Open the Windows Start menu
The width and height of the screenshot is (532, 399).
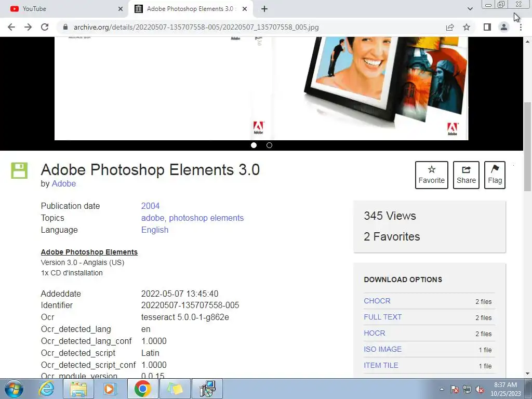(x=14, y=389)
